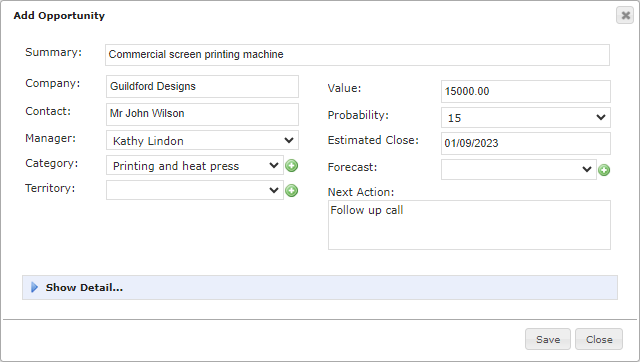The image size is (640, 362).
Task: Open the Probability dropdown showing 15
Action: pos(526,118)
